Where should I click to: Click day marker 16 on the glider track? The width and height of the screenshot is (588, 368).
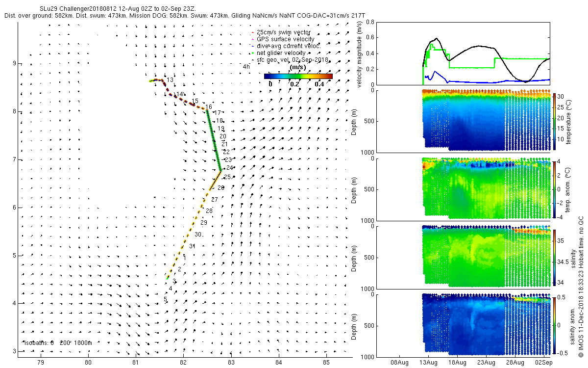[208, 107]
